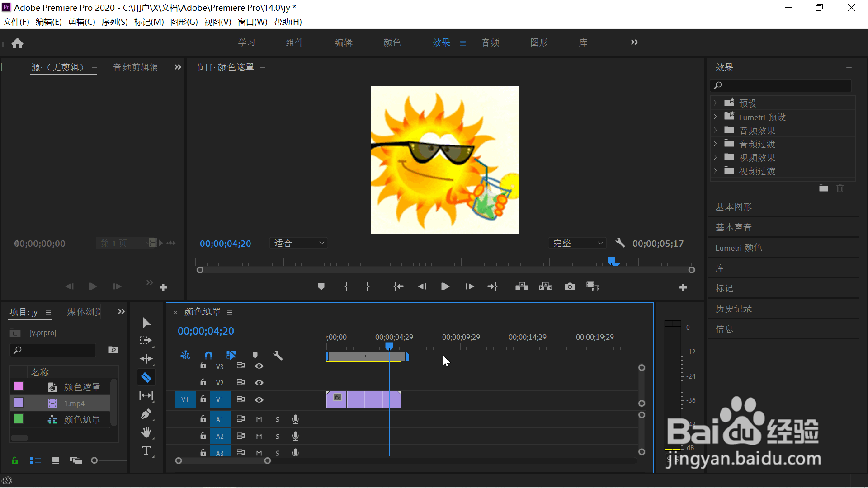Toggle sync lock for V1 track

pyautogui.click(x=241, y=399)
